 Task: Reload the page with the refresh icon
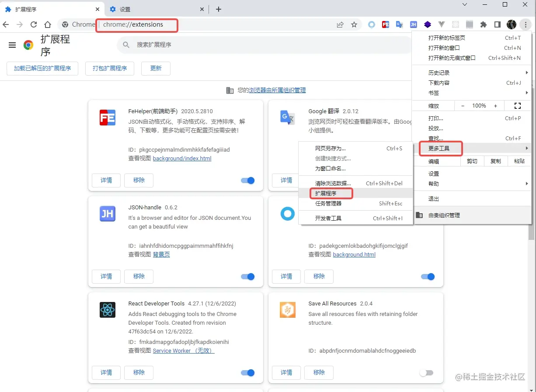[x=34, y=24]
